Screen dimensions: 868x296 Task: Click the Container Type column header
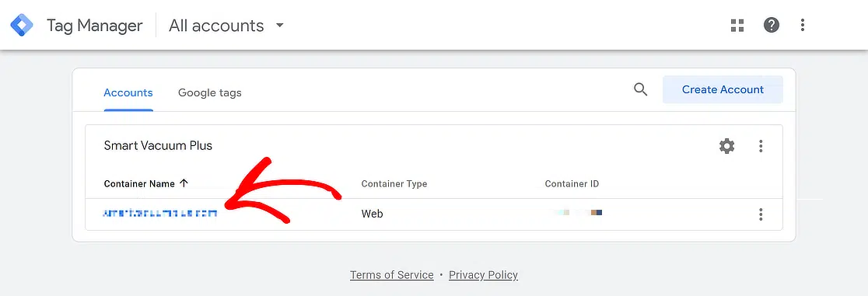click(394, 183)
